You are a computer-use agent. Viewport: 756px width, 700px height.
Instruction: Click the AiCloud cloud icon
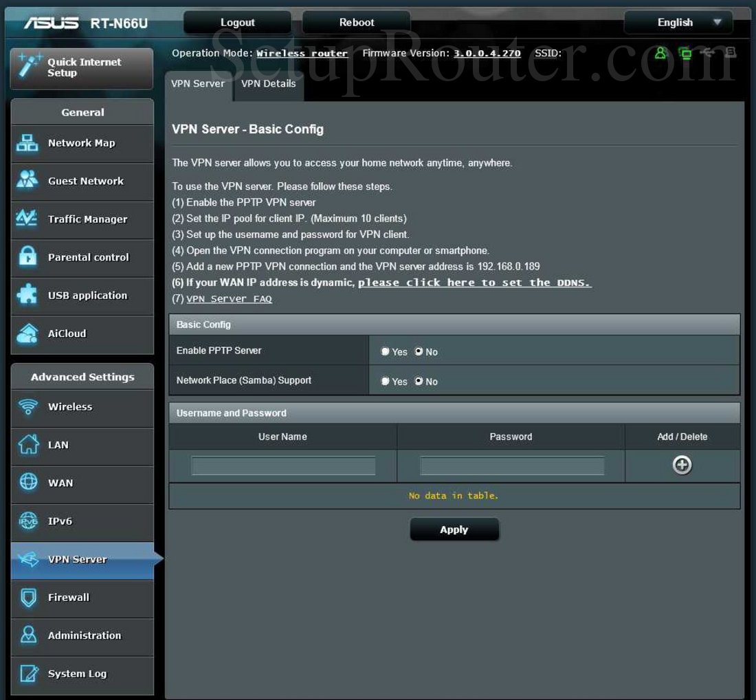coord(27,333)
